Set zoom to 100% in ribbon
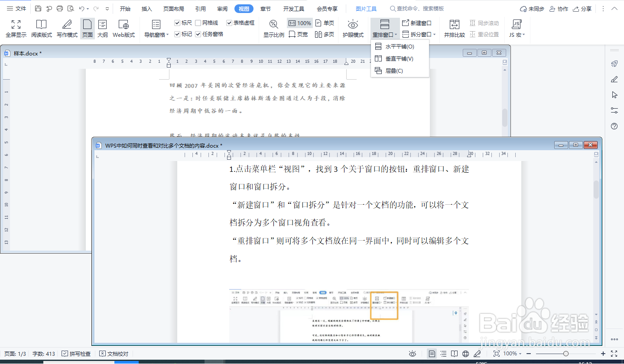This screenshot has width=624, height=364. coord(299,23)
